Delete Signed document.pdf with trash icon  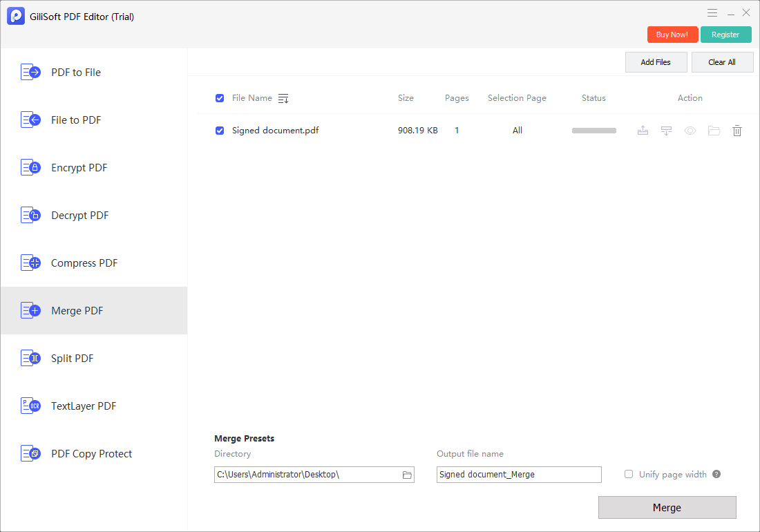pos(737,131)
